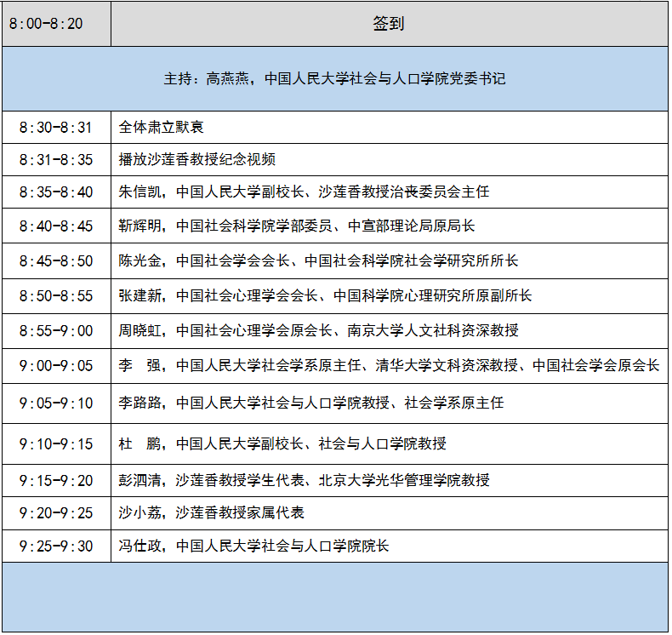Select the 播放沙莲香教授纪念视频 entry
This screenshot has width=672, height=635.
click(197, 159)
